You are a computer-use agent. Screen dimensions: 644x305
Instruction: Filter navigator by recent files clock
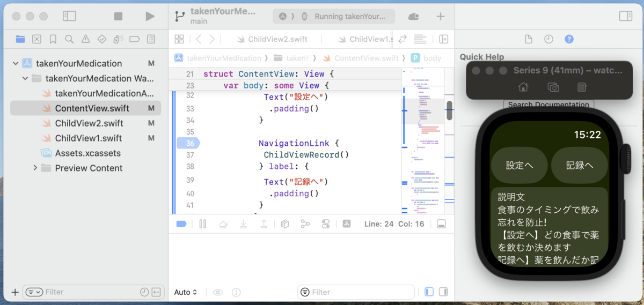144,292
